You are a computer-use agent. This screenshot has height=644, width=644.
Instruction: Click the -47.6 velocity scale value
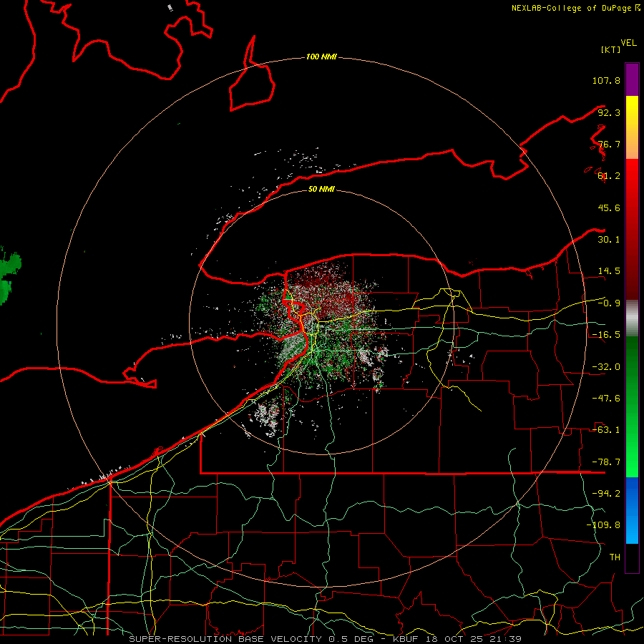click(606, 399)
